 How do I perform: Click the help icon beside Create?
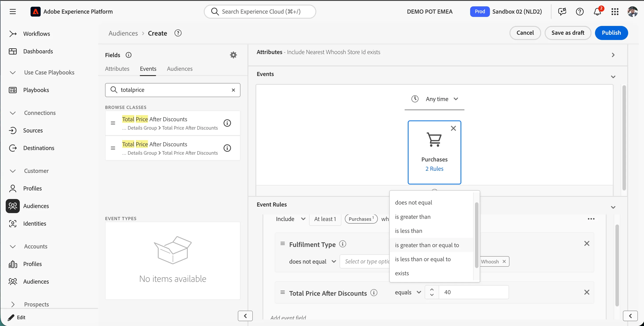point(178,33)
